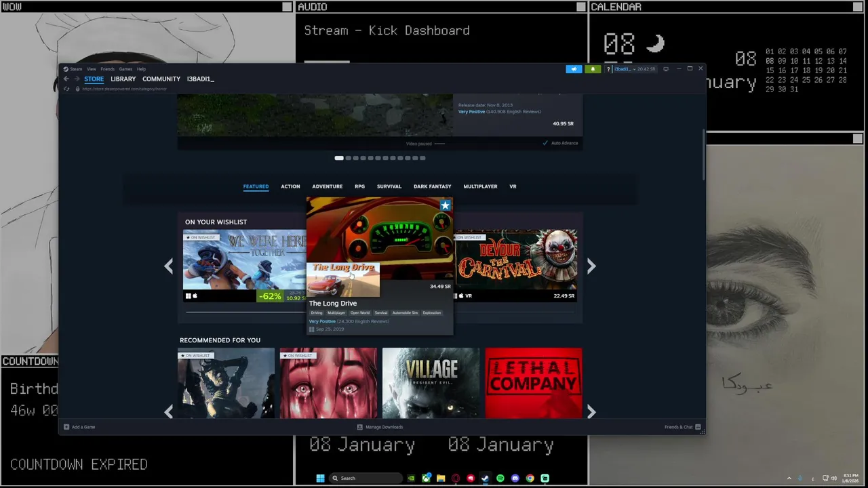Open Google Chrome from the taskbar
The image size is (868, 488).
coord(530,478)
